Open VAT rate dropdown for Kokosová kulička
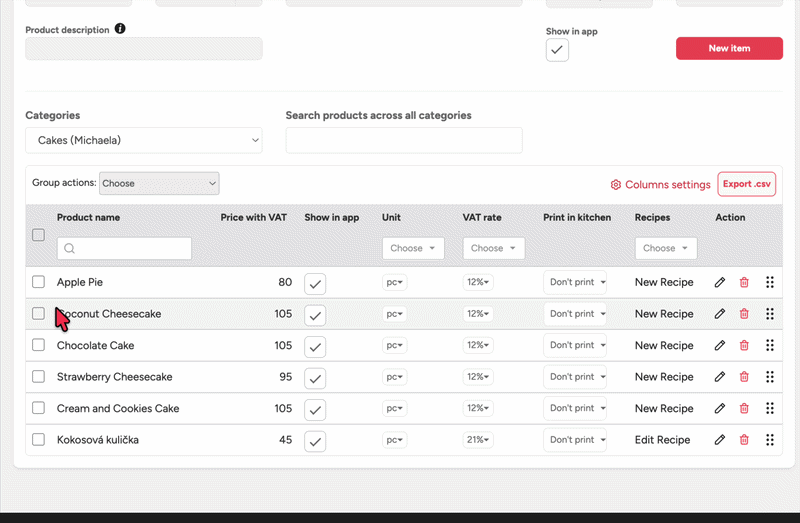800x523 pixels. [479, 440]
